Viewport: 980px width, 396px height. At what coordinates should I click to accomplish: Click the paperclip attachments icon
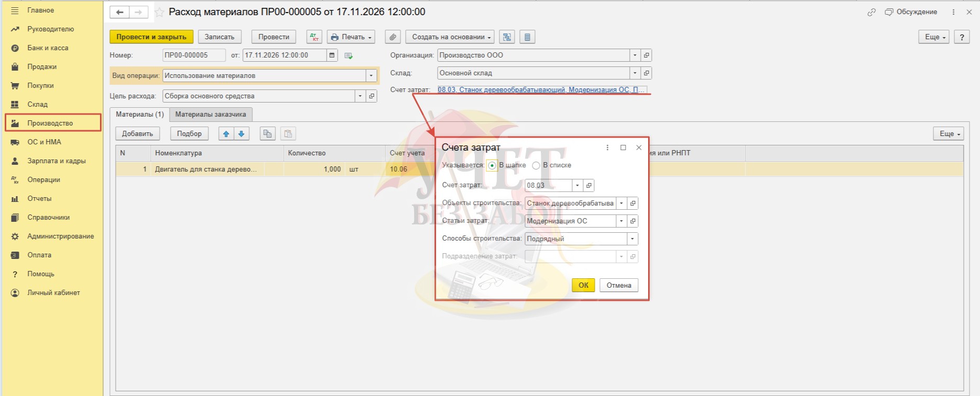pyautogui.click(x=393, y=37)
